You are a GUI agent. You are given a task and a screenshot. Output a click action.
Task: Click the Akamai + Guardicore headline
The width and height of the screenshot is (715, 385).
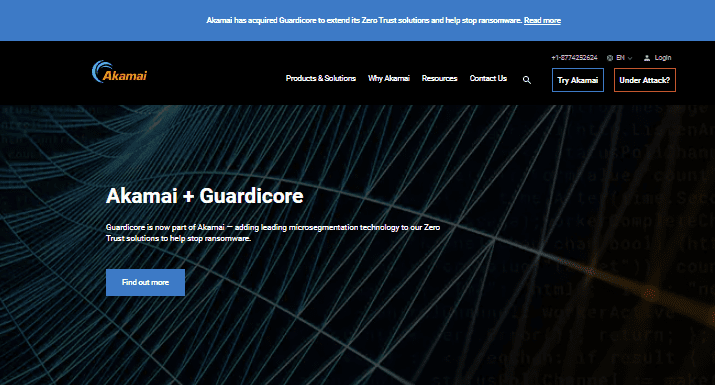point(204,196)
